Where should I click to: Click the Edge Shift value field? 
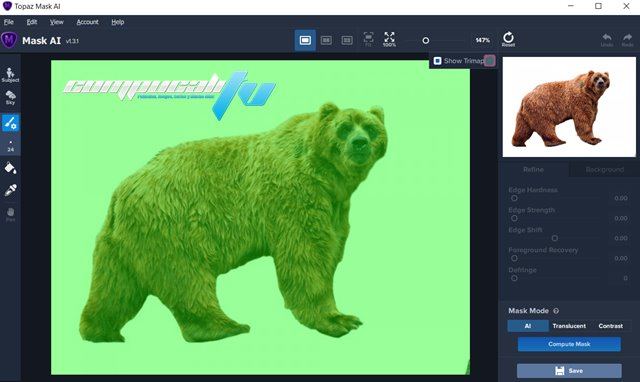tap(621, 238)
